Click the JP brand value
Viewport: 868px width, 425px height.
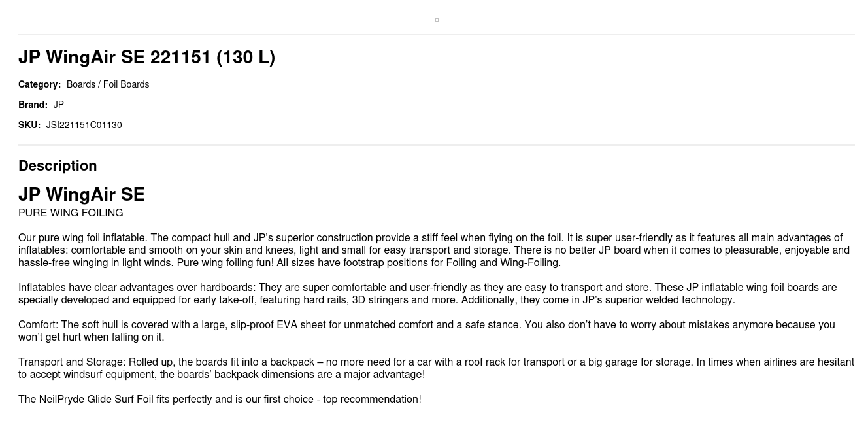point(59,105)
